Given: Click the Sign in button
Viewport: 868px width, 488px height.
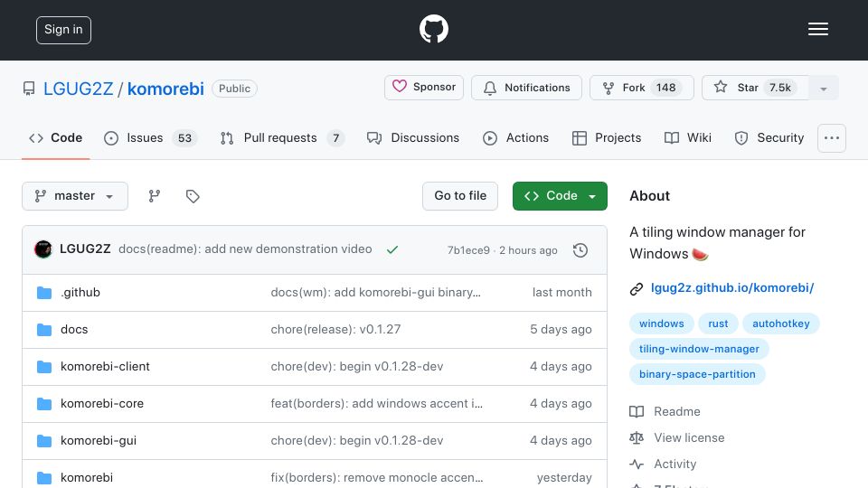Looking at the screenshot, I should click(63, 30).
